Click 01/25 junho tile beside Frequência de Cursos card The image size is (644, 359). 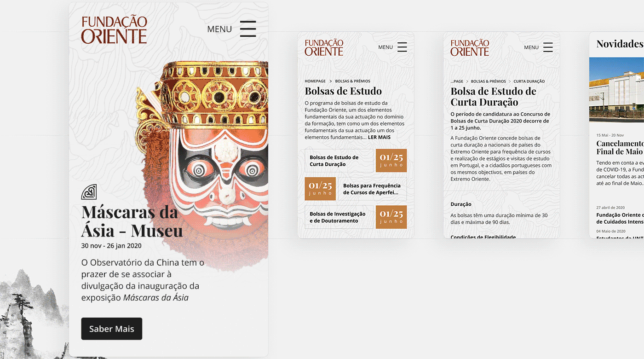pyautogui.click(x=320, y=189)
